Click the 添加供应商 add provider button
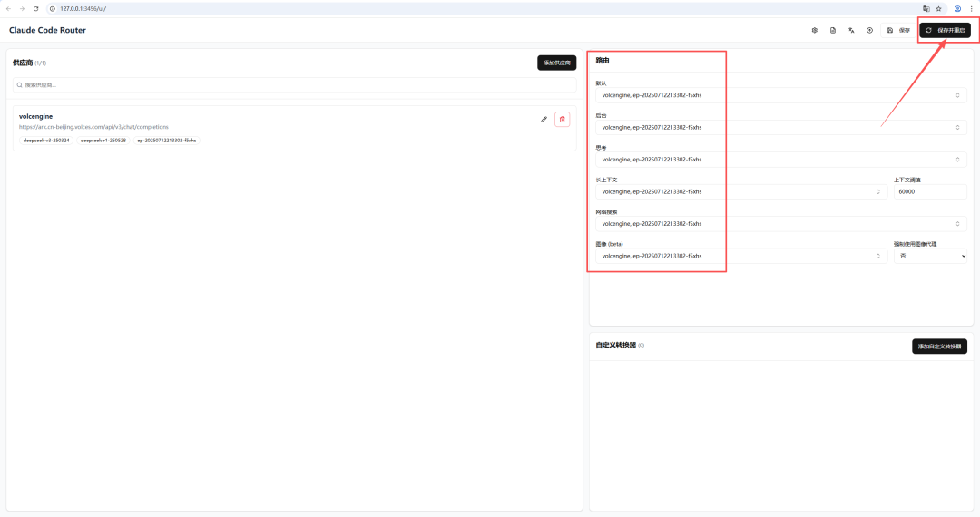Image resolution: width=980 pixels, height=517 pixels. pyautogui.click(x=557, y=63)
